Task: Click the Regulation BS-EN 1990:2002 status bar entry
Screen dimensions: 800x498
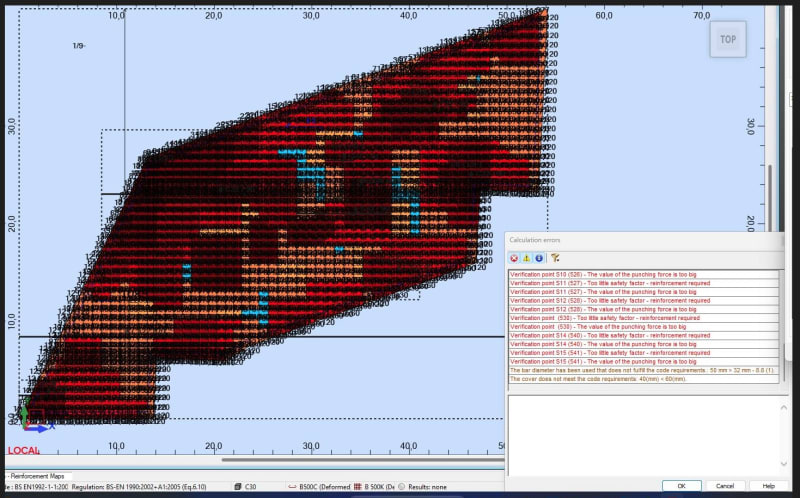Action: [139, 487]
